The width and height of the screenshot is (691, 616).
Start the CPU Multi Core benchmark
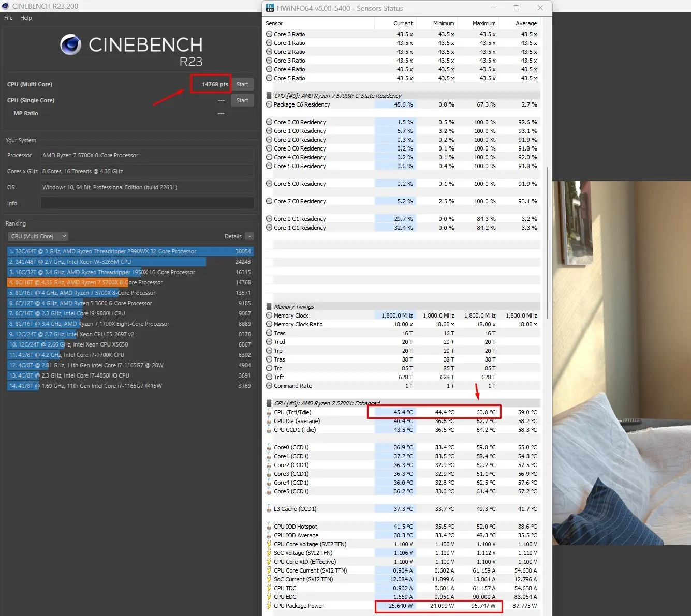(242, 84)
